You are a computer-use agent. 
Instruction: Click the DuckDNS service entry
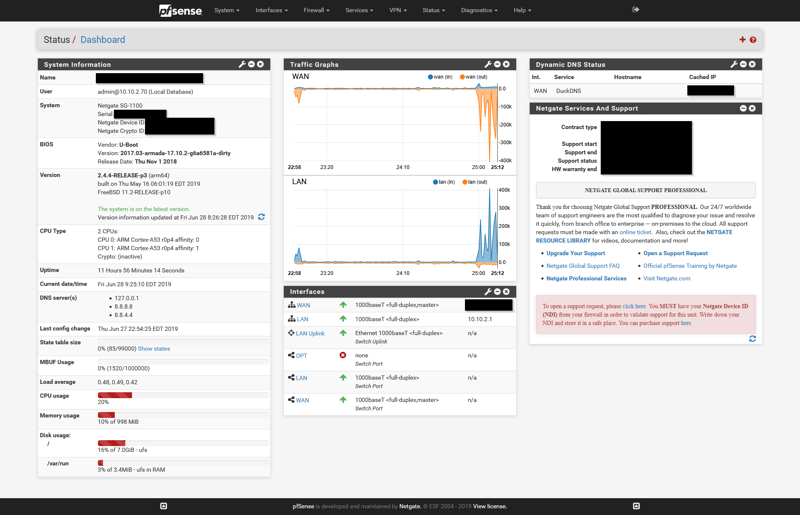coord(568,91)
